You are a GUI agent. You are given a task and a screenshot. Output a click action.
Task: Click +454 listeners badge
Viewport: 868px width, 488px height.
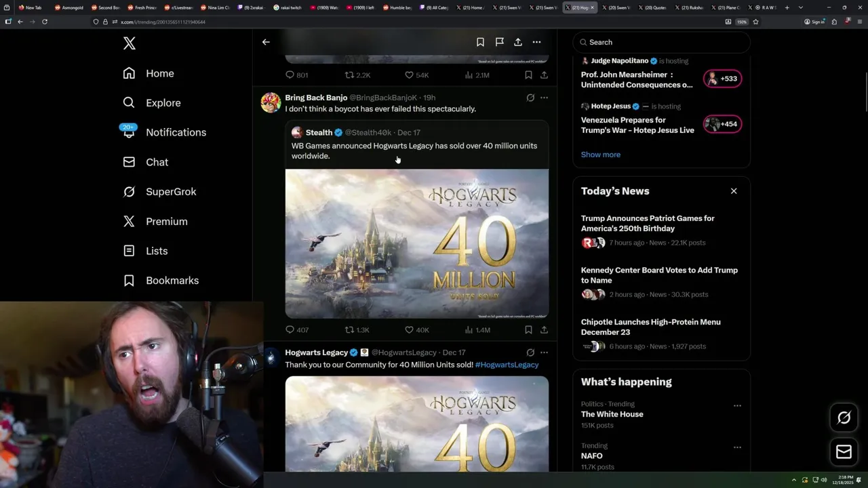pyautogui.click(x=722, y=124)
